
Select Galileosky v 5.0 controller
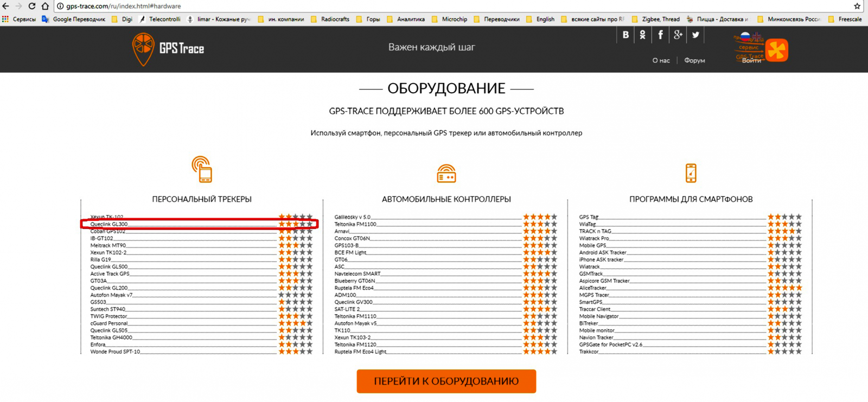tap(446, 217)
